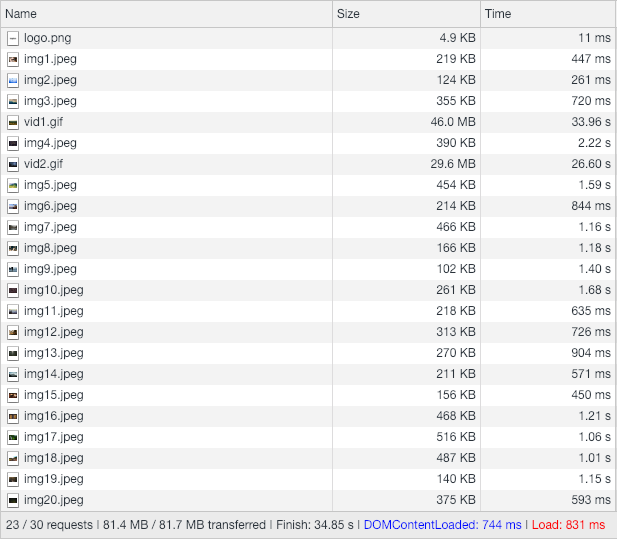Click the img15.jpeg thumbnail icon
The width and height of the screenshot is (617, 539).
(x=13, y=395)
